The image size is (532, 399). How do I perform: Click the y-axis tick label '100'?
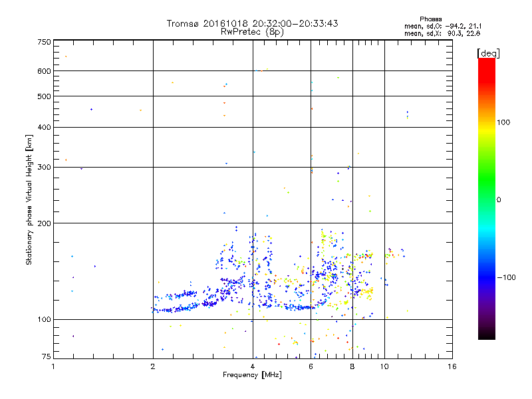point(44,320)
